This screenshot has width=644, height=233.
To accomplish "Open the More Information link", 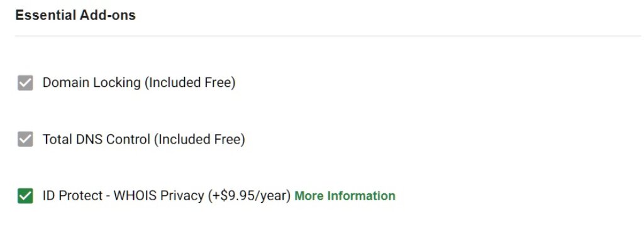I will 345,196.
